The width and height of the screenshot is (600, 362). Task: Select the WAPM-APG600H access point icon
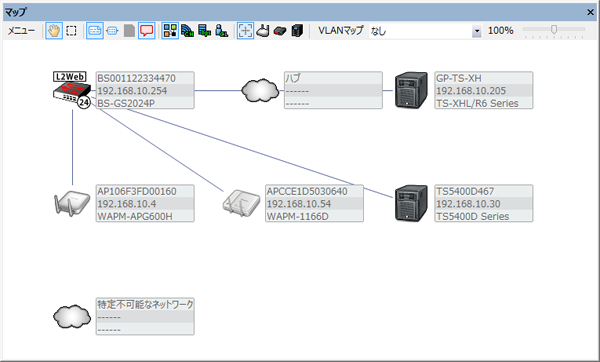[72, 203]
